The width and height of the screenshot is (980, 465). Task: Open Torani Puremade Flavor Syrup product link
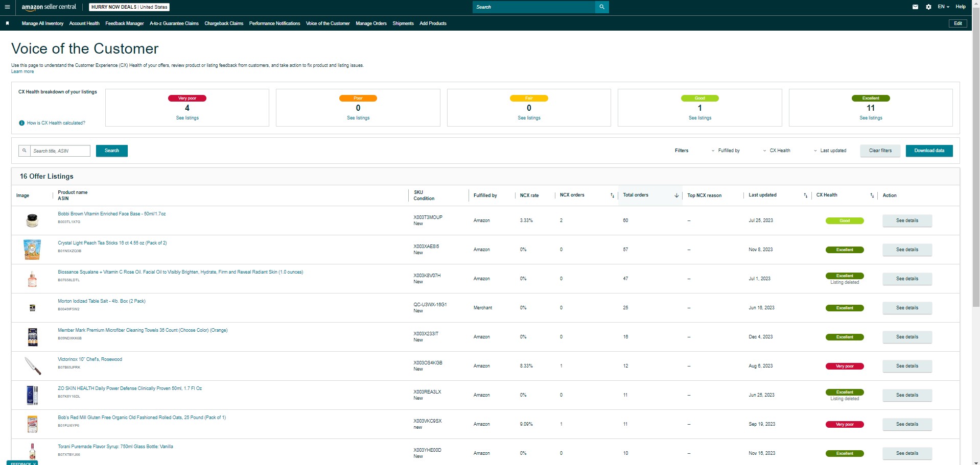pos(115,447)
